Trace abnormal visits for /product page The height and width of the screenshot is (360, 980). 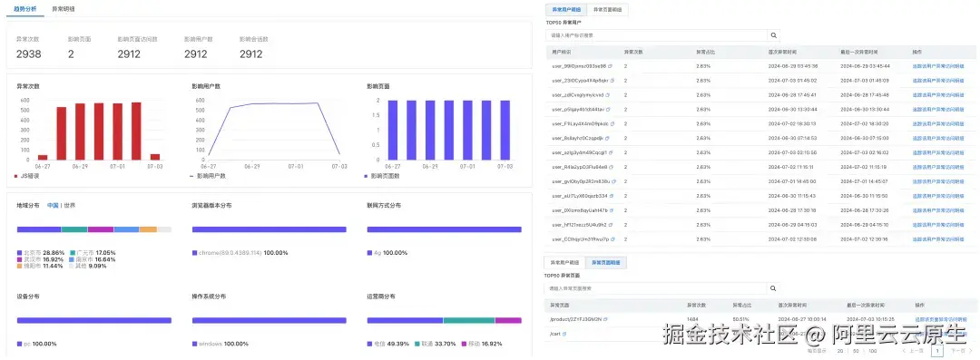pos(941,319)
